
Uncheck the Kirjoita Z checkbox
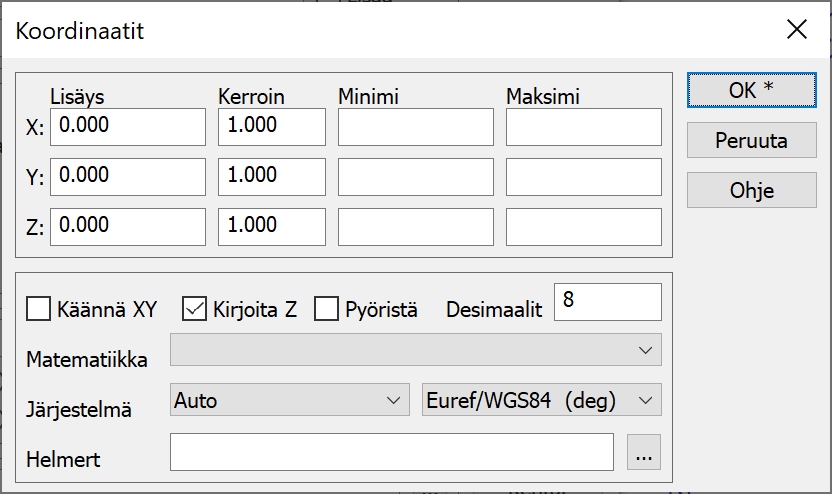tap(194, 309)
